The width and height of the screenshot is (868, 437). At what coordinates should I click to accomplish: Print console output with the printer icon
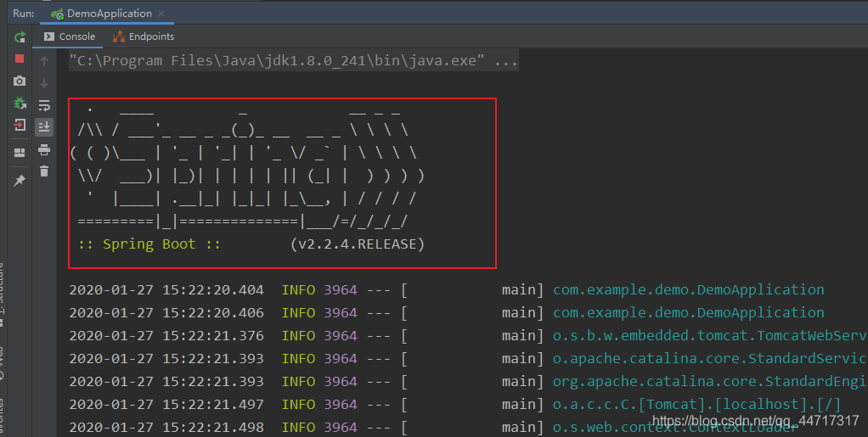coord(44,149)
